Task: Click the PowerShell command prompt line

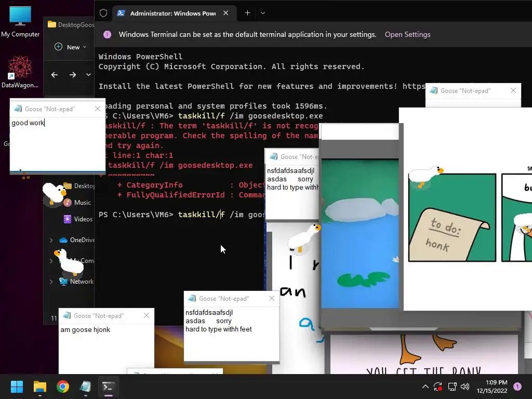Action: [181, 215]
